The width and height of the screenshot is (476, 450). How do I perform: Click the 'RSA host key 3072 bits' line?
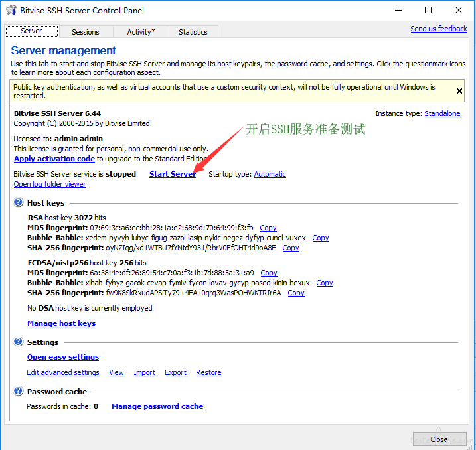click(67, 218)
